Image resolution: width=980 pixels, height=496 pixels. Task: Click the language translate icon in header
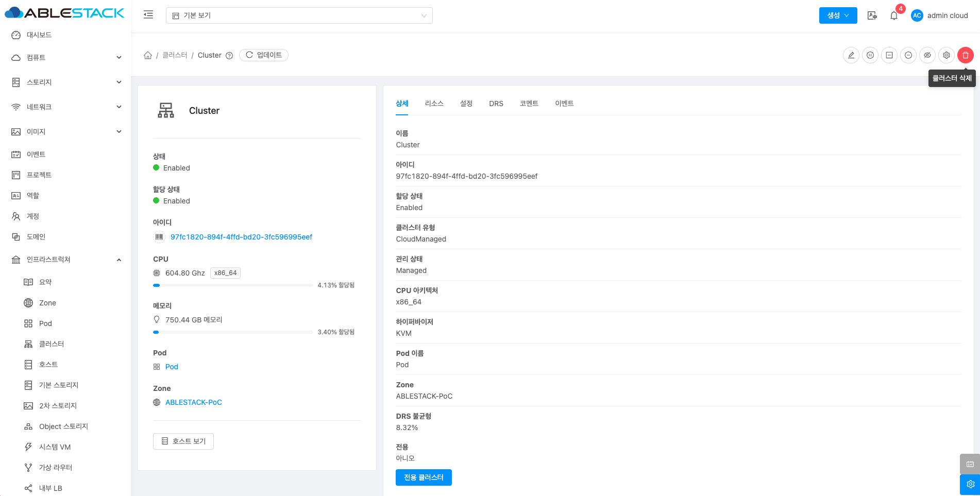872,15
